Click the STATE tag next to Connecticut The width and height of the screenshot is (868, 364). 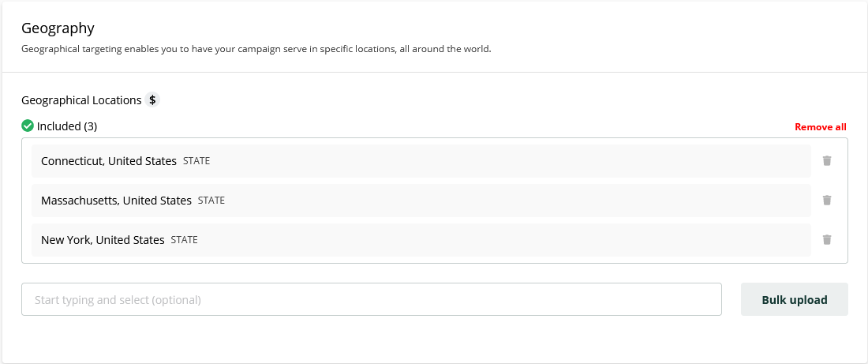[x=196, y=161]
